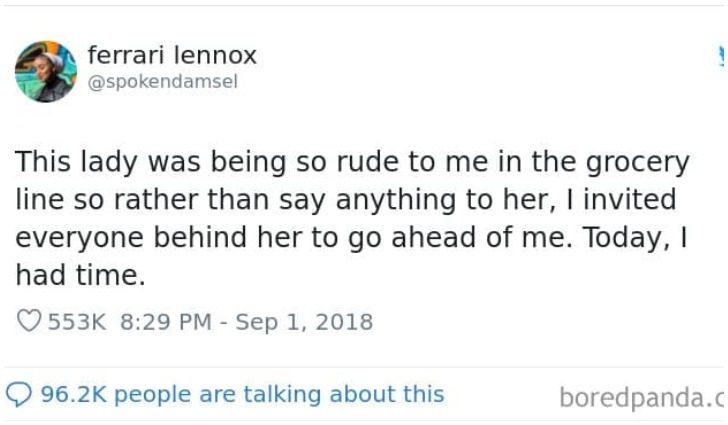
Task: View the 553K likes count
Action: coord(77,321)
